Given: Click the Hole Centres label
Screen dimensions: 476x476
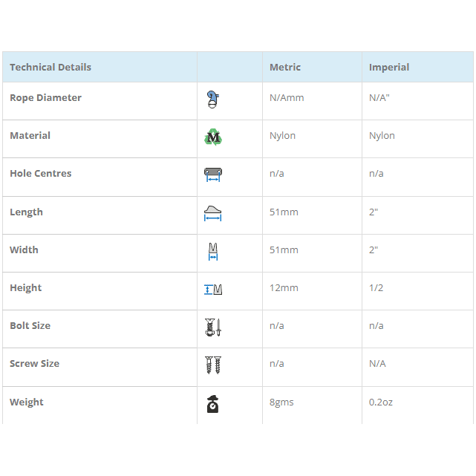Looking at the screenshot, I should tap(41, 174).
